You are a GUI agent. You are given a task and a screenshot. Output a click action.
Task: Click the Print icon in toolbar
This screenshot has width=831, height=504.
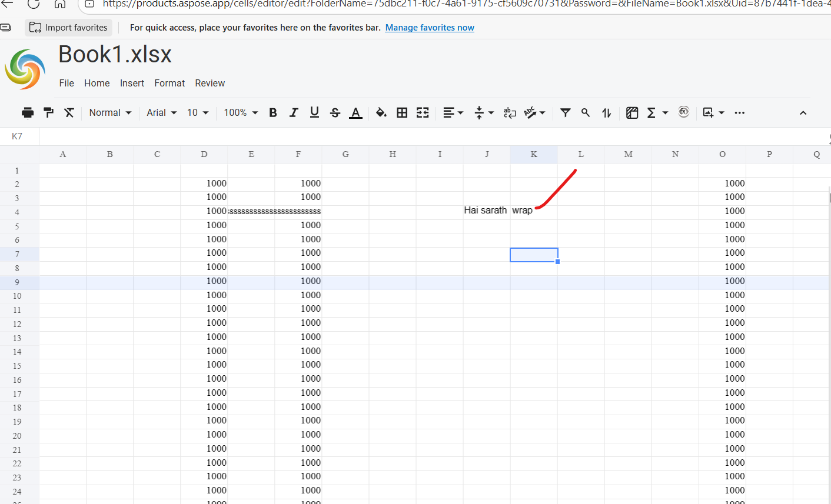28,113
